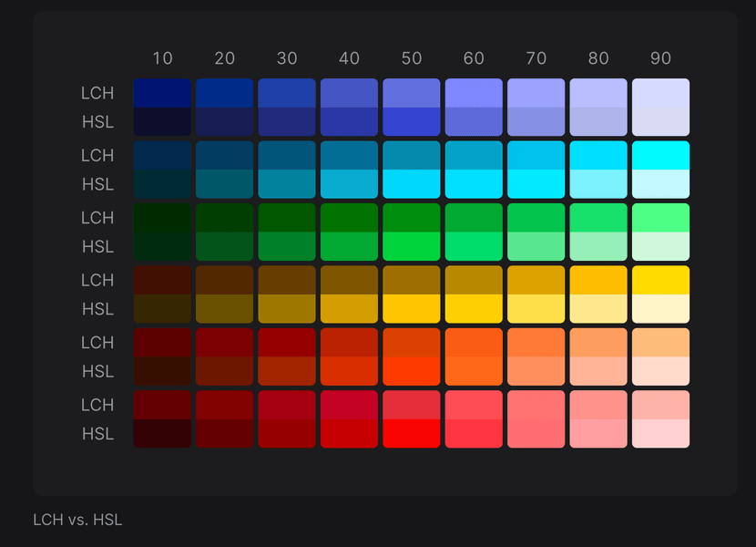
Task: Choose the HSL yellow swatch in column 60
Action: (x=474, y=308)
